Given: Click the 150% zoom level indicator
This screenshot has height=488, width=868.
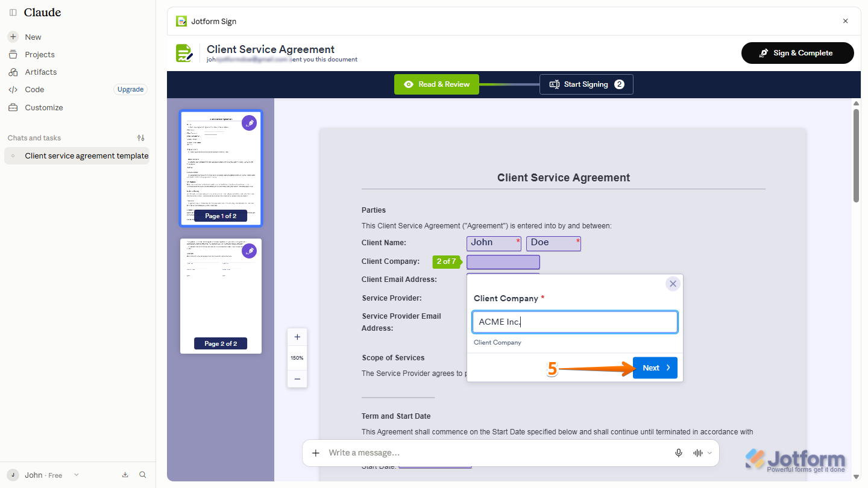Looking at the screenshot, I should tap(297, 358).
